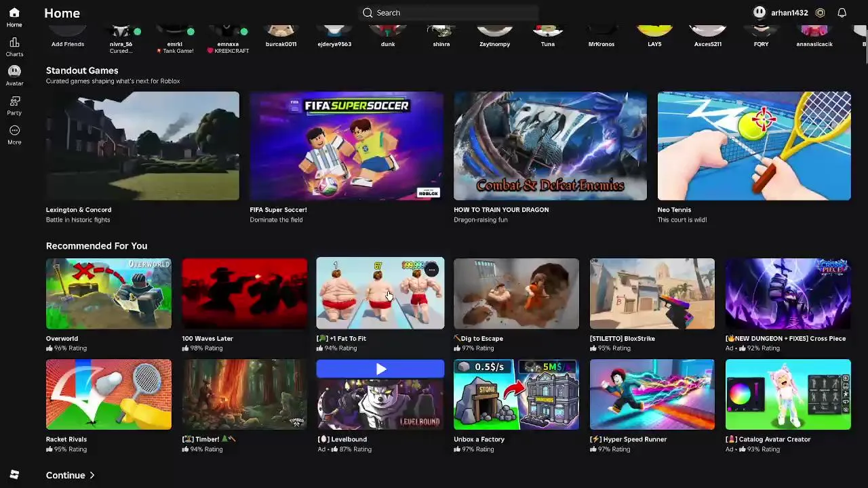Open friend Zaytnompy avatar
This screenshot has height=488, width=868.
click(494, 32)
